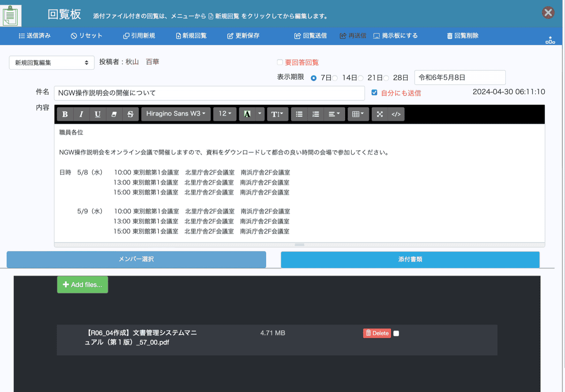Screen dimensions: 565x392
Task: Enable the 要回答回覧 checkbox
Action: tap(280, 63)
